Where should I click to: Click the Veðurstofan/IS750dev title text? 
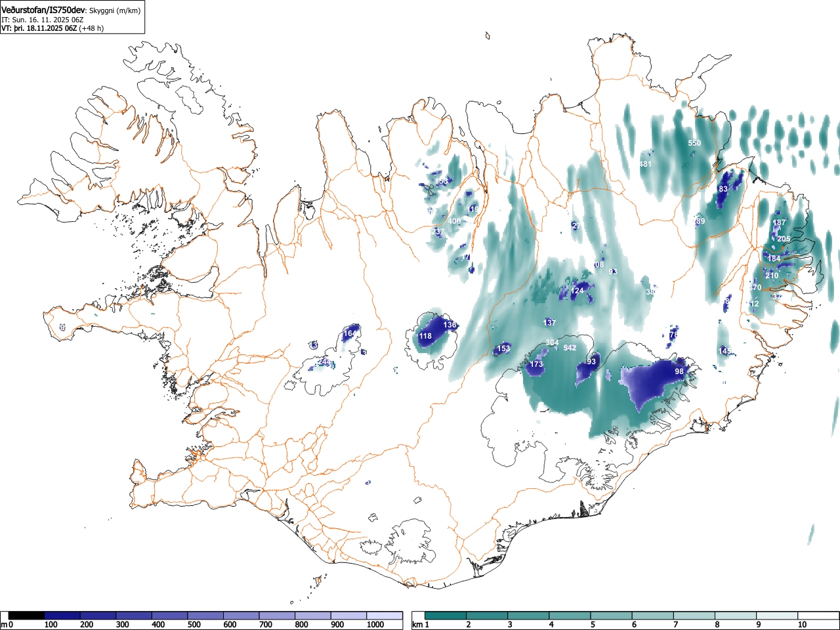(x=43, y=10)
